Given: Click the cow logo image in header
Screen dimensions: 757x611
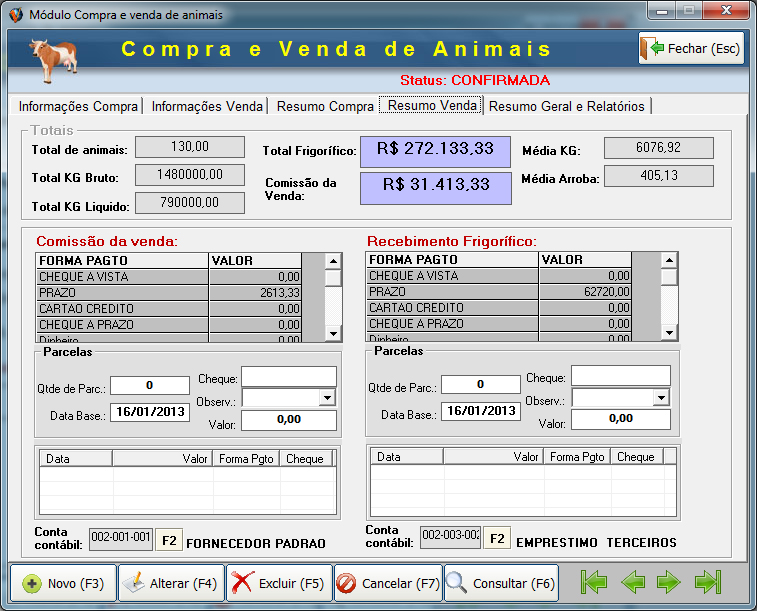Looking at the screenshot, I should tap(54, 59).
